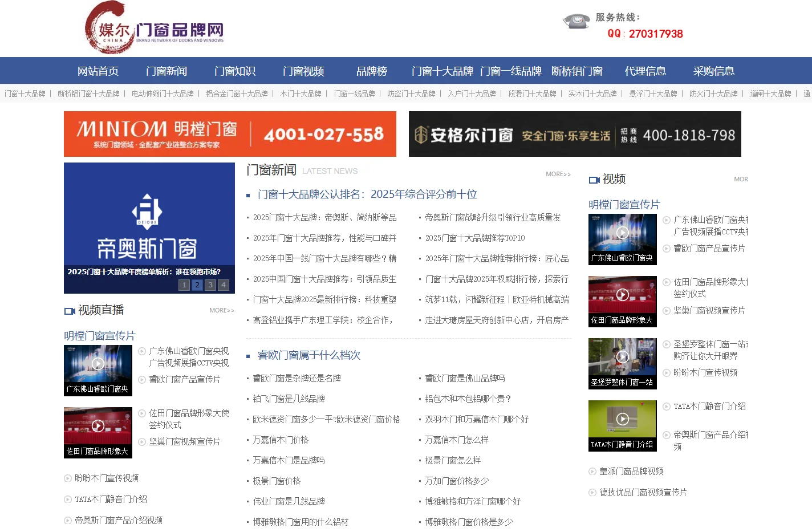Open 门窗一线品牌 in blue nav bar
812x532 pixels.
point(511,71)
